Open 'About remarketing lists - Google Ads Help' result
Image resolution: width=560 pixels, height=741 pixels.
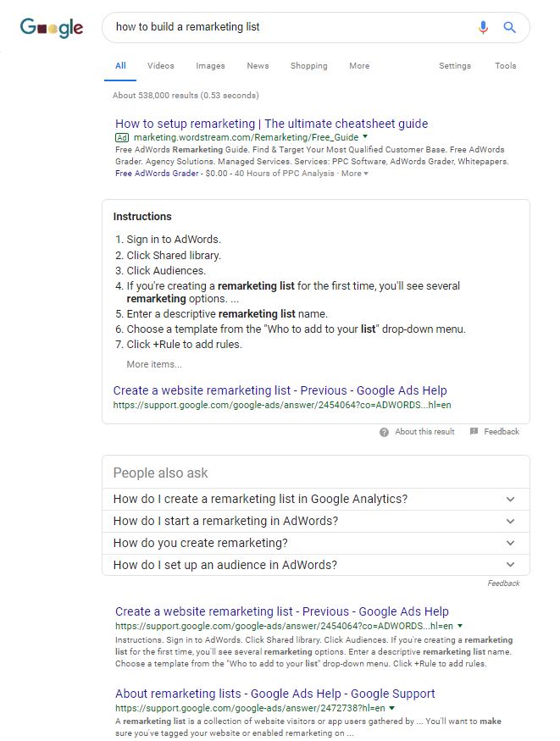pos(274,694)
